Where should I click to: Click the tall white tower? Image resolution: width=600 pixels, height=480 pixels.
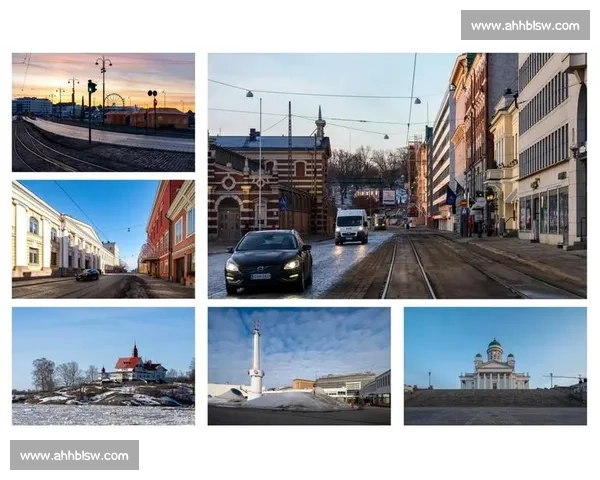256,358
